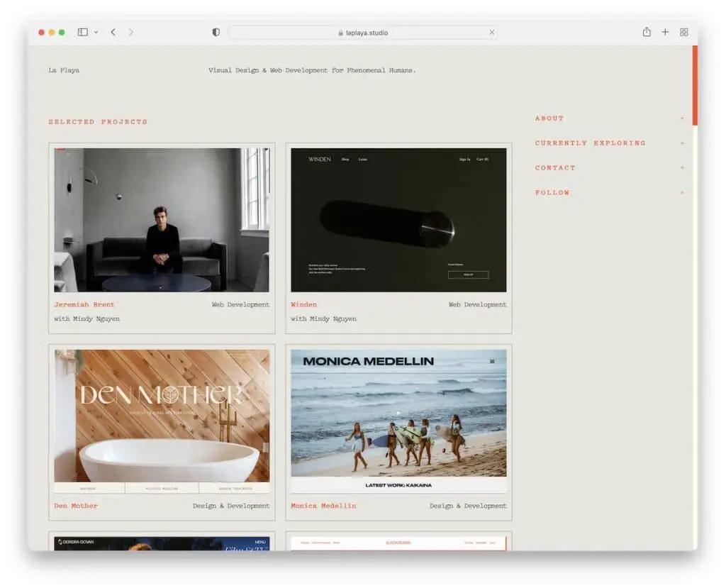
Task: Expand the About section
Action: [549, 118]
